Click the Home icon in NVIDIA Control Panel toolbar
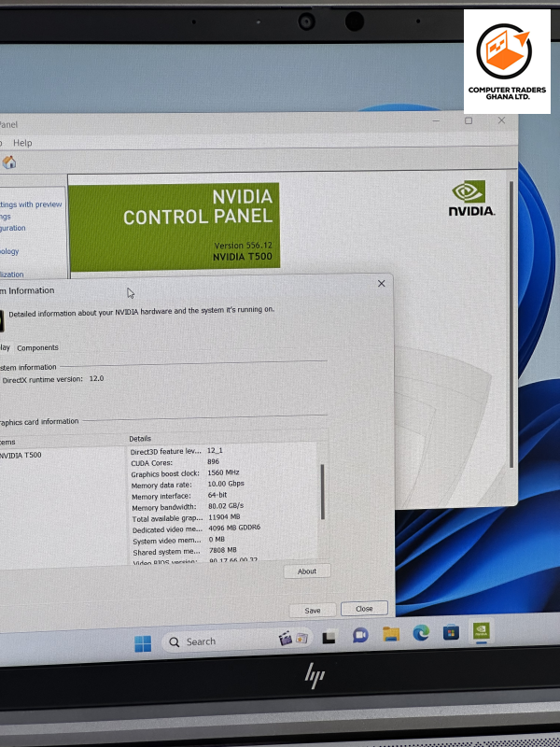Viewport: 560px width, 747px height. coord(9,162)
